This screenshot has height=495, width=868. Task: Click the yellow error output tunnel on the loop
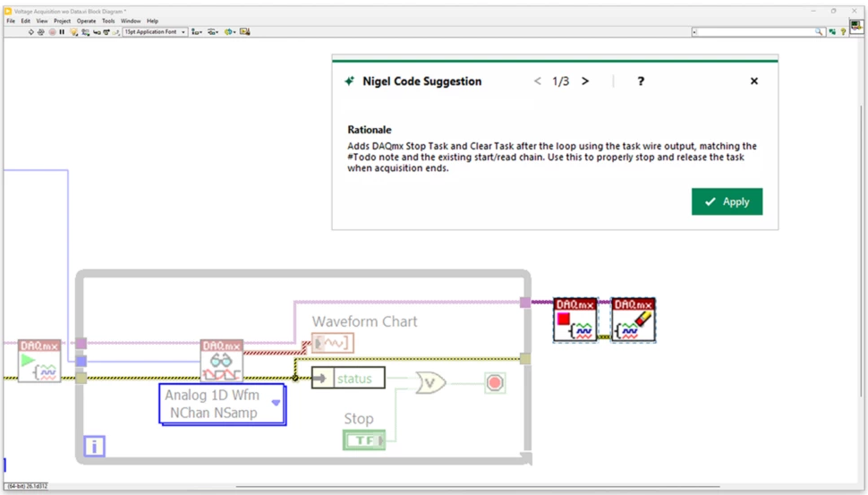(524, 359)
